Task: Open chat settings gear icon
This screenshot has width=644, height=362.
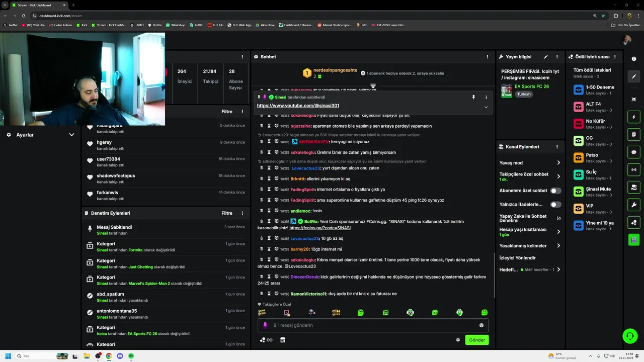Action: [458, 340]
